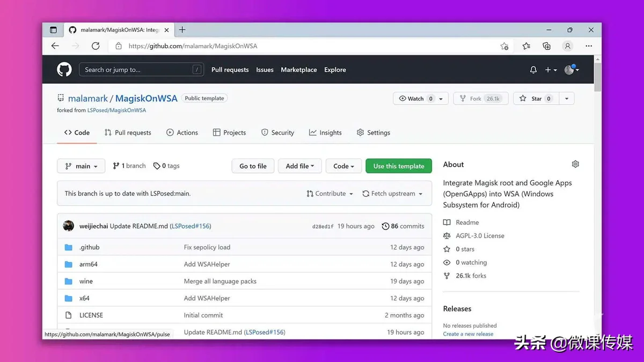Click Issues in top navigation
The image size is (644, 362).
coord(265,70)
